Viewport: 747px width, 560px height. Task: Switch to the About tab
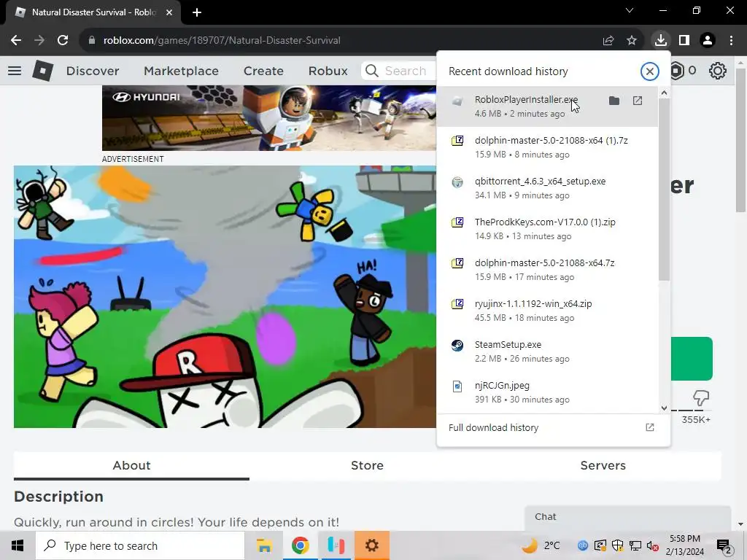131,465
